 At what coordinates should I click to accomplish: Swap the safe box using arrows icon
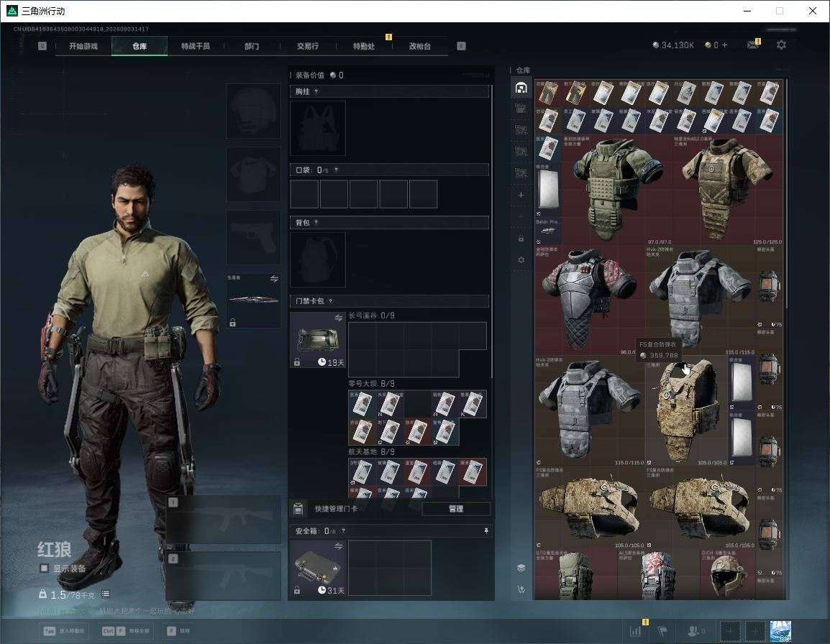click(x=338, y=546)
